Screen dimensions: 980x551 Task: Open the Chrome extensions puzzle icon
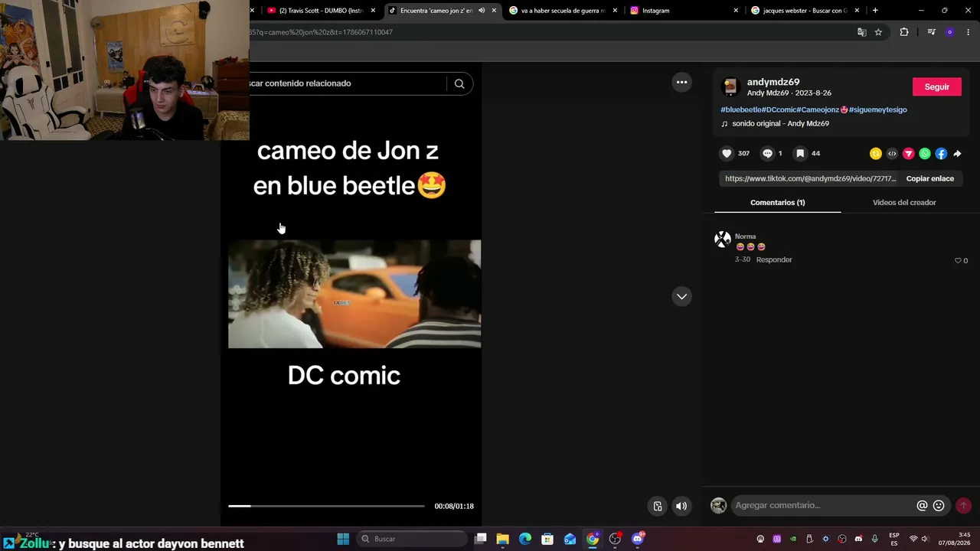[904, 32]
